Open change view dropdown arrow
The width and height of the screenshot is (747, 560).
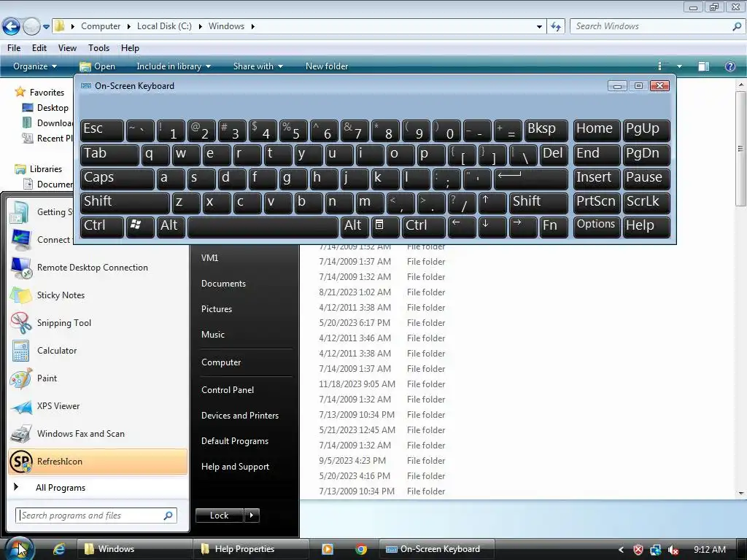click(679, 66)
